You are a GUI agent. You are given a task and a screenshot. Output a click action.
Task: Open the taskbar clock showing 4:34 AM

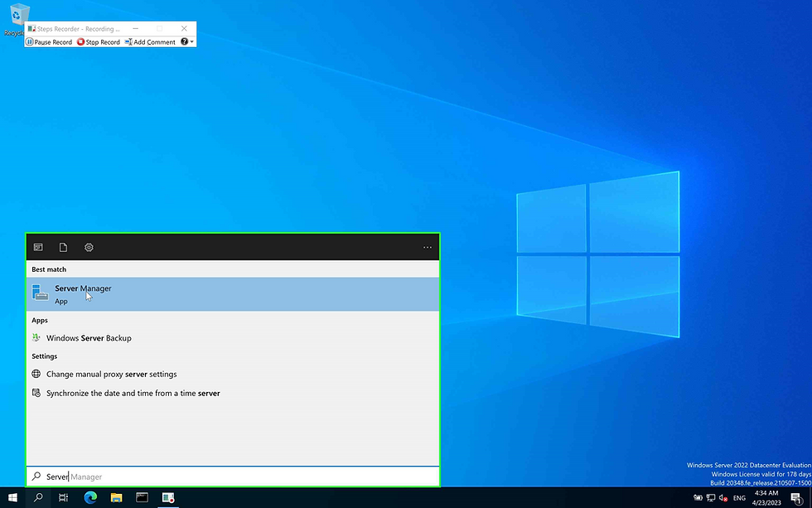pyautogui.click(x=766, y=498)
